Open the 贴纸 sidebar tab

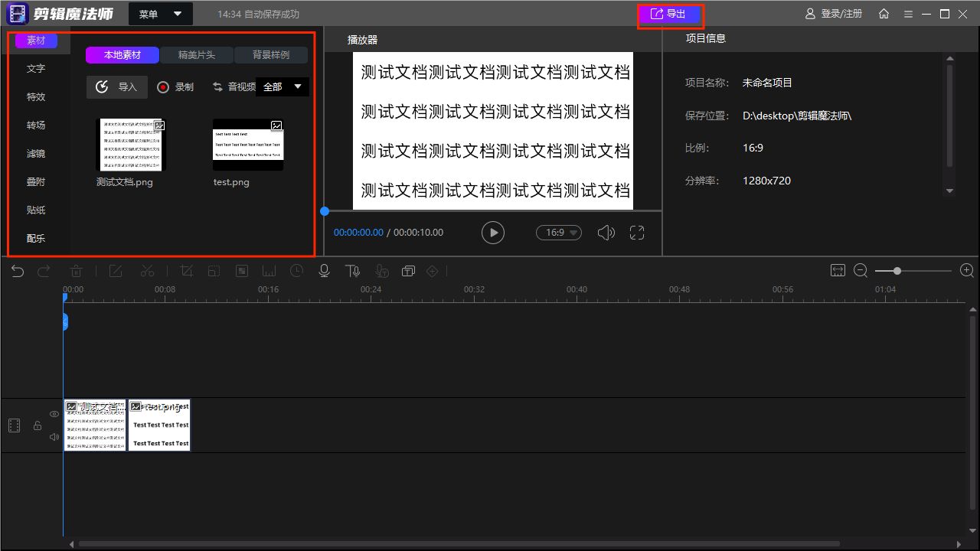tap(36, 210)
